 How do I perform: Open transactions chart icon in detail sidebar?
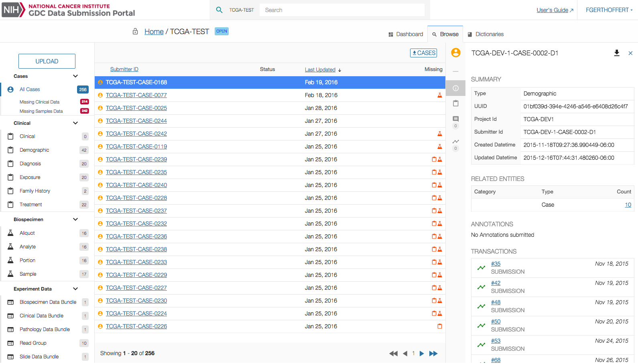[x=455, y=142]
